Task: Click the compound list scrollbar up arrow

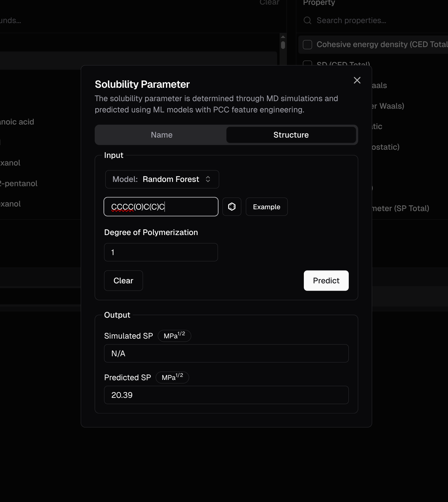Action: (x=283, y=37)
